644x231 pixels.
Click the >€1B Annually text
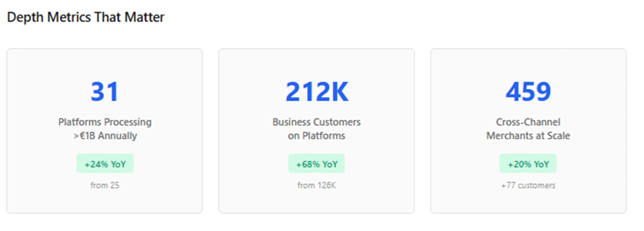point(105,136)
